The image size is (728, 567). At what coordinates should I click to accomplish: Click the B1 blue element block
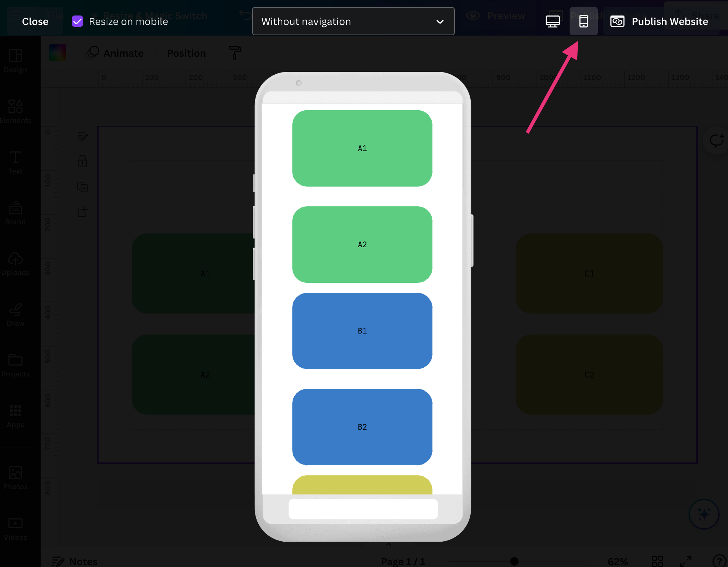tap(362, 330)
